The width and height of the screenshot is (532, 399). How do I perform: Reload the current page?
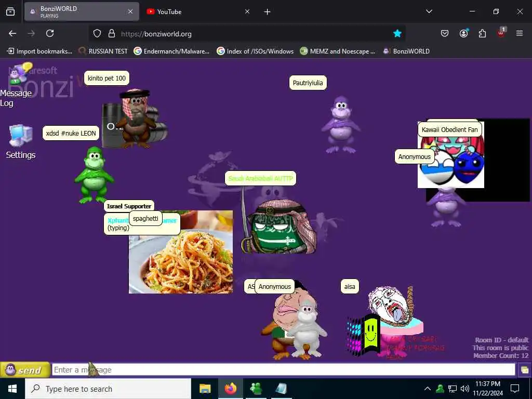coord(50,33)
